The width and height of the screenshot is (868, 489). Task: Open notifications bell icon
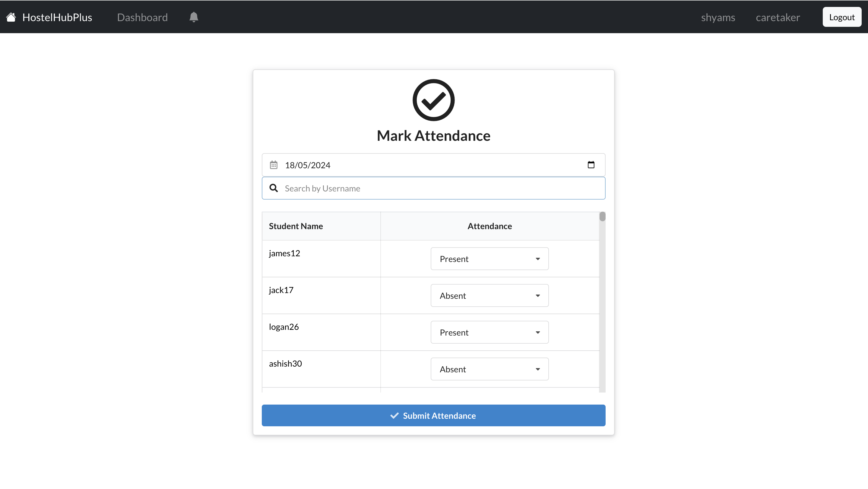pos(194,17)
